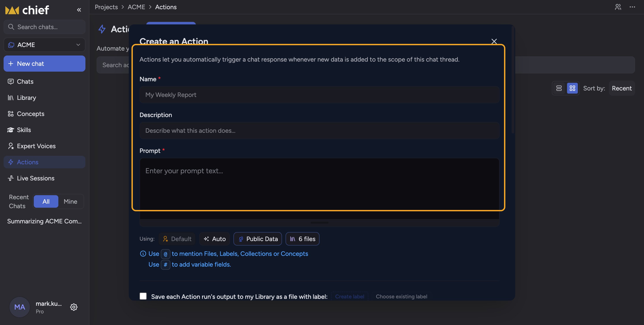Image resolution: width=644 pixels, height=325 pixels.
Task: Open the Sort by Recent dropdown
Action: tap(622, 88)
